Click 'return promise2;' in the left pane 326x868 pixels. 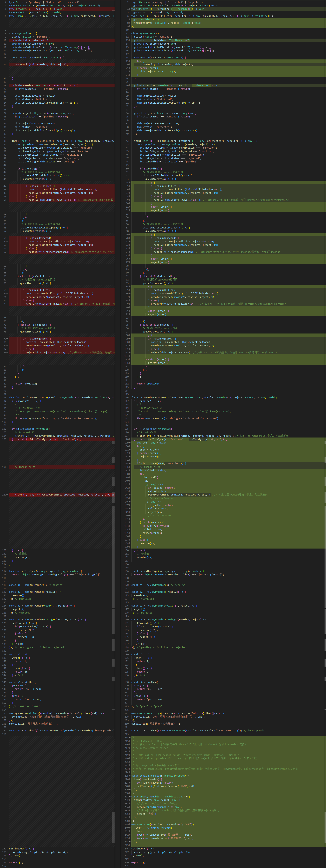(26, 383)
